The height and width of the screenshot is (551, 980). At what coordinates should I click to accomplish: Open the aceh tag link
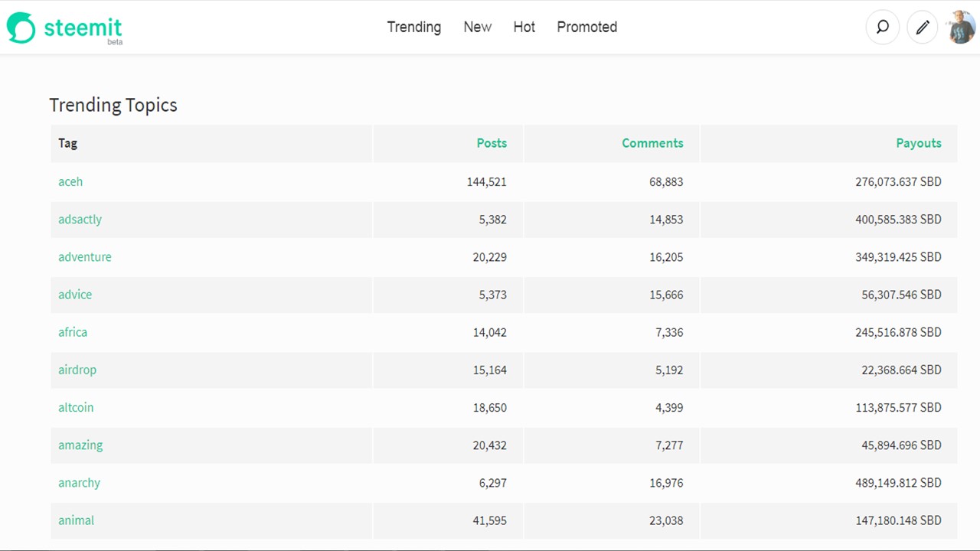click(70, 181)
